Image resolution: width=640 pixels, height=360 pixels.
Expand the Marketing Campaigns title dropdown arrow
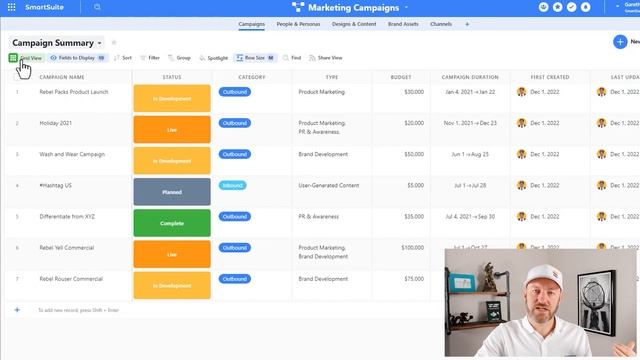tap(406, 7)
